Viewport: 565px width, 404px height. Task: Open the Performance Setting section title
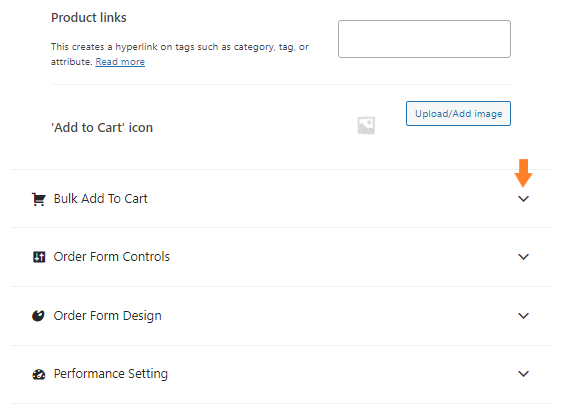pos(111,374)
